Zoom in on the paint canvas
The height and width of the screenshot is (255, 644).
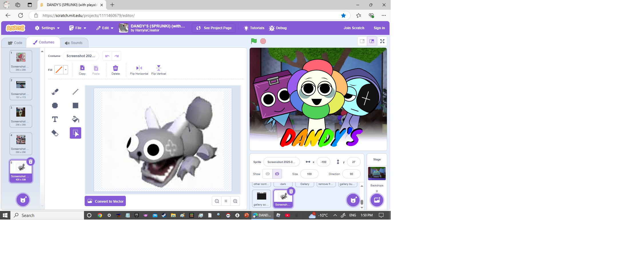[x=235, y=201]
